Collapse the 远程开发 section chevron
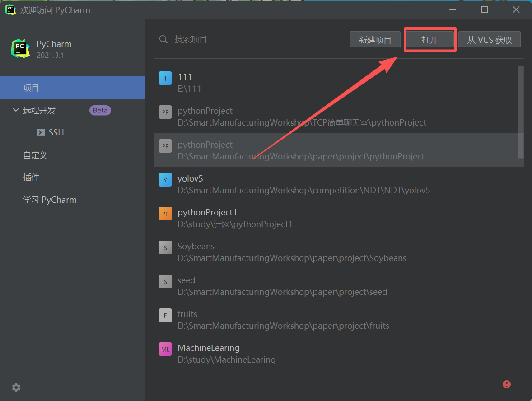This screenshot has height=401, width=532. (x=16, y=110)
